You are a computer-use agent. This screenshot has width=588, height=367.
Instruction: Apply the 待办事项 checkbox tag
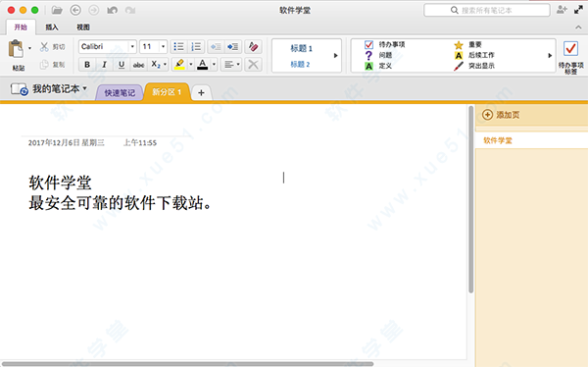(x=385, y=44)
